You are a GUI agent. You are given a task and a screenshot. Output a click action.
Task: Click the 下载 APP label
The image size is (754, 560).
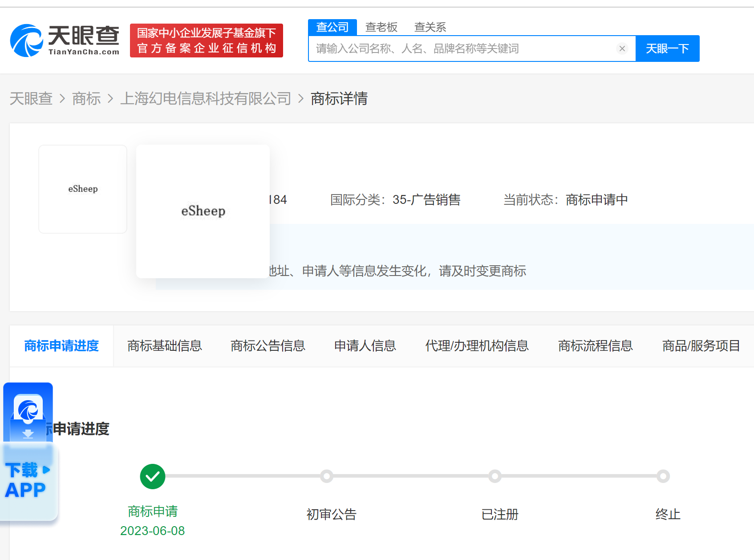pos(27,481)
